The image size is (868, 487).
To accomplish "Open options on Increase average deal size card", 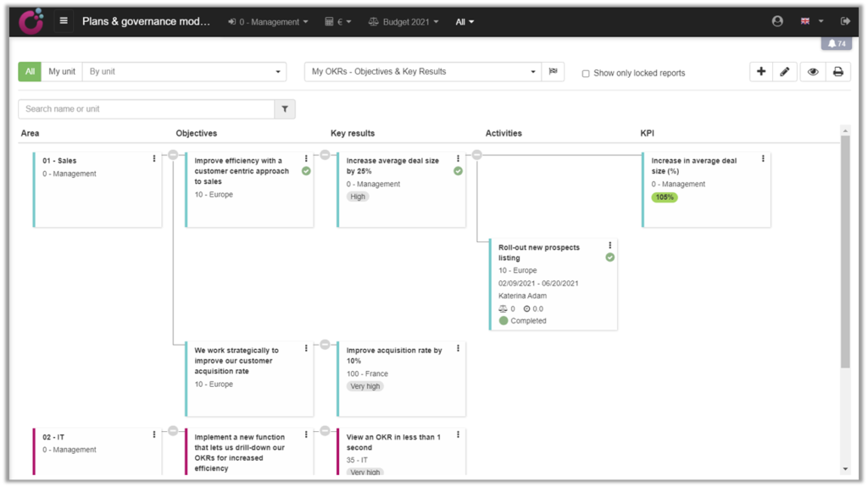I will pyautogui.click(x=458, y=159).
